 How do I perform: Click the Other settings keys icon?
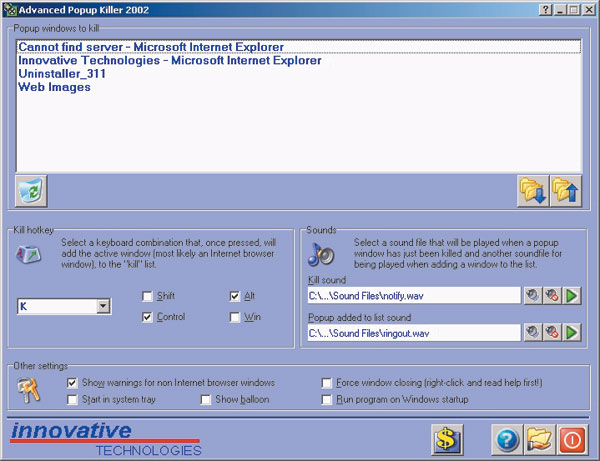(29, 390)
